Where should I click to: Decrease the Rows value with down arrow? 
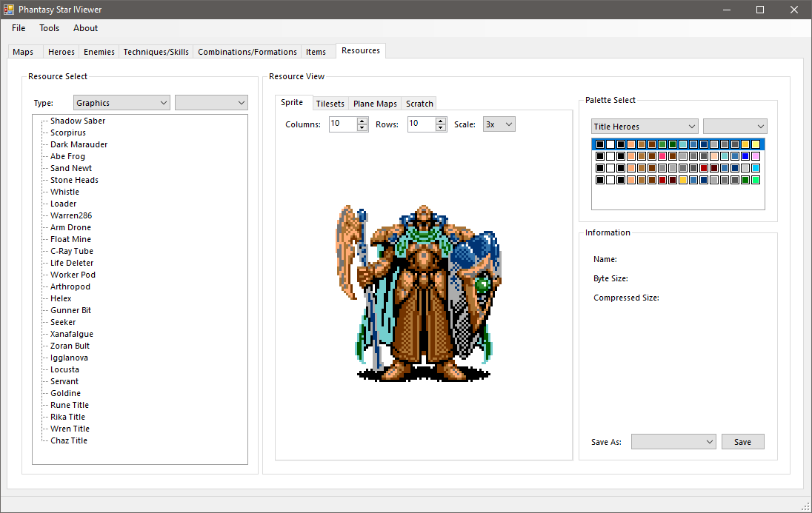(441, 127)
